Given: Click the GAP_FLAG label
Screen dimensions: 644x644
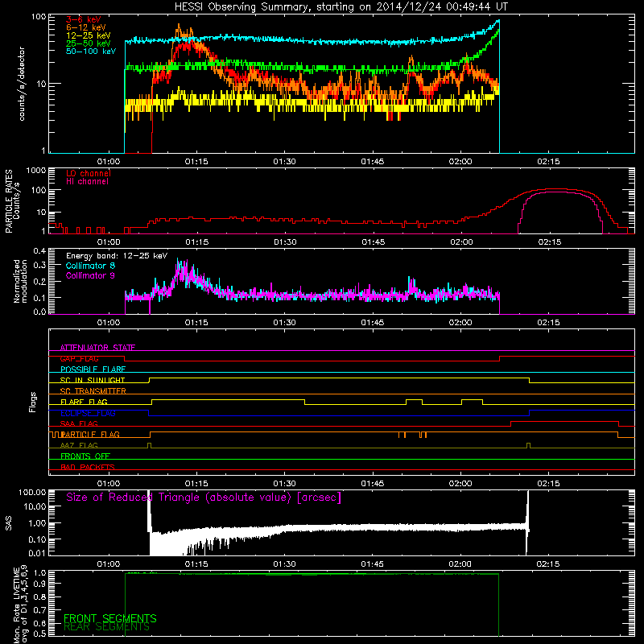Looking at the screenshot, I should (x=79, y=358).
